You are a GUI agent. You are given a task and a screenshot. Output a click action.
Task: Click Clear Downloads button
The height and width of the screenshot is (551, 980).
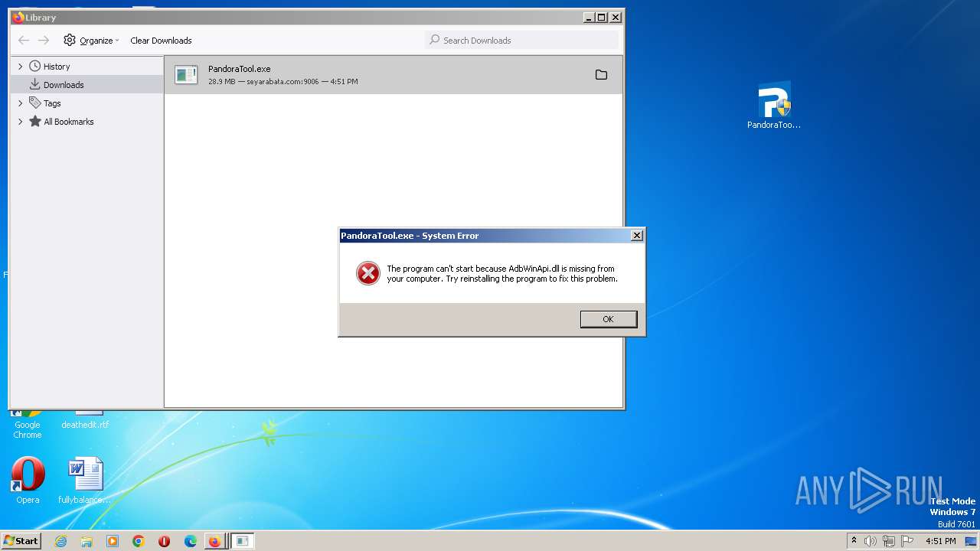click(x=161, y=41)
